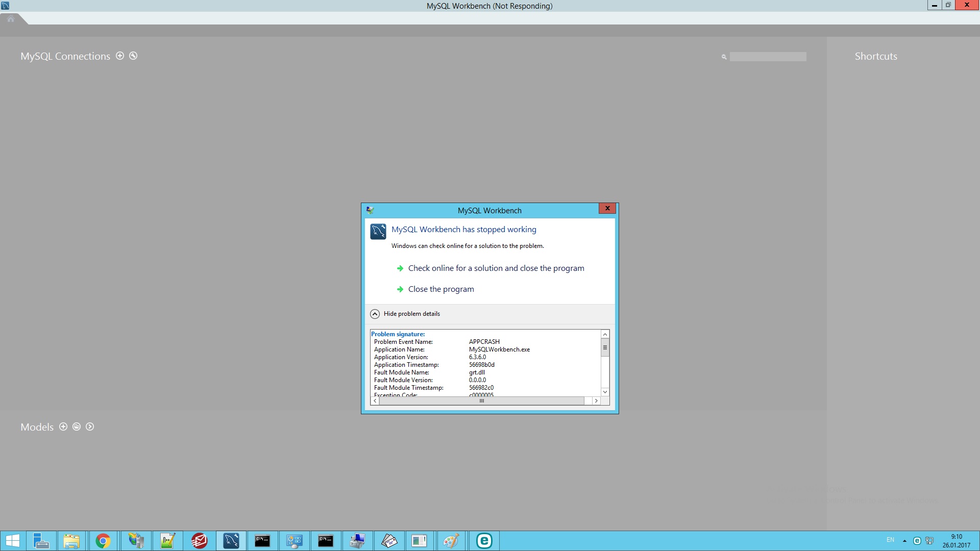This screenshot has width=980, height=551.
Task: Open the clock showing 9:10
Action: (x=957, y=541)
